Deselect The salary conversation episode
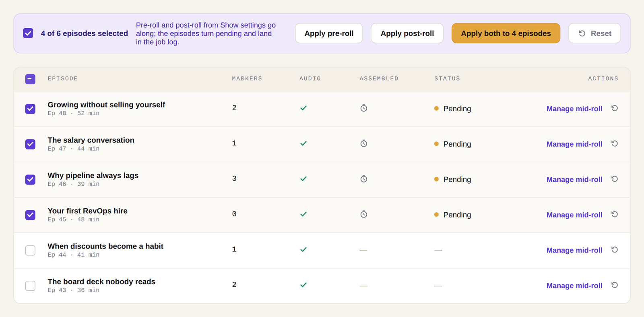The width and height of the screenshot is (644, 317). [x=30, y=144]
